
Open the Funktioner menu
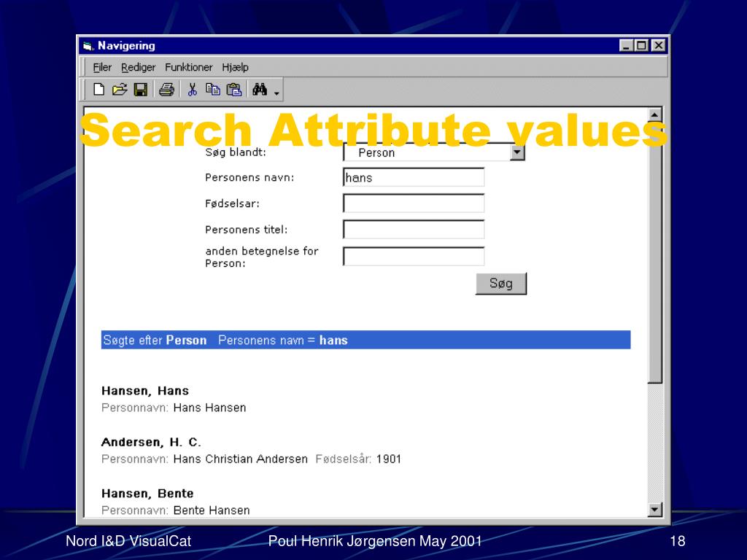pyautogui.click(x=188, y=67)
